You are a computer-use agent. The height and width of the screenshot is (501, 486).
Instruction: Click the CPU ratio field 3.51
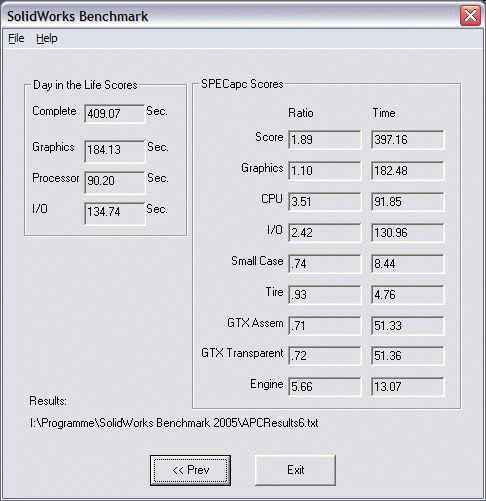[325, 202]
